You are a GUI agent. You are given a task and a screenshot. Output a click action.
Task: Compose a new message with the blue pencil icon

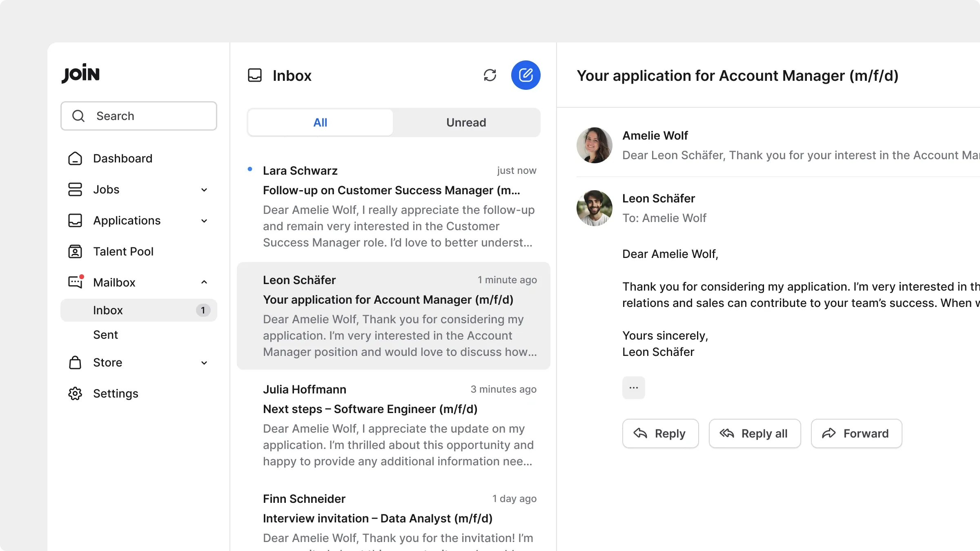coord(526,75)
